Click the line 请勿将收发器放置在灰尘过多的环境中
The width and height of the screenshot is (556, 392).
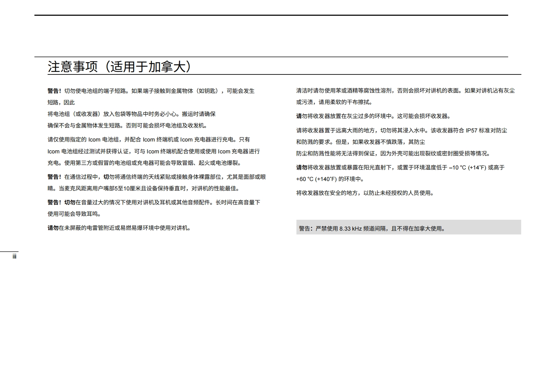(373, 116)
